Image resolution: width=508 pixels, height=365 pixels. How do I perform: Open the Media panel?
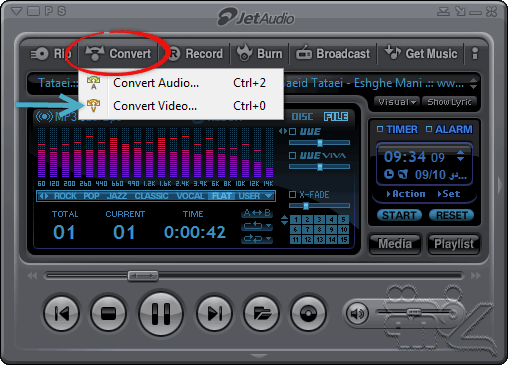tap(395, 244)
